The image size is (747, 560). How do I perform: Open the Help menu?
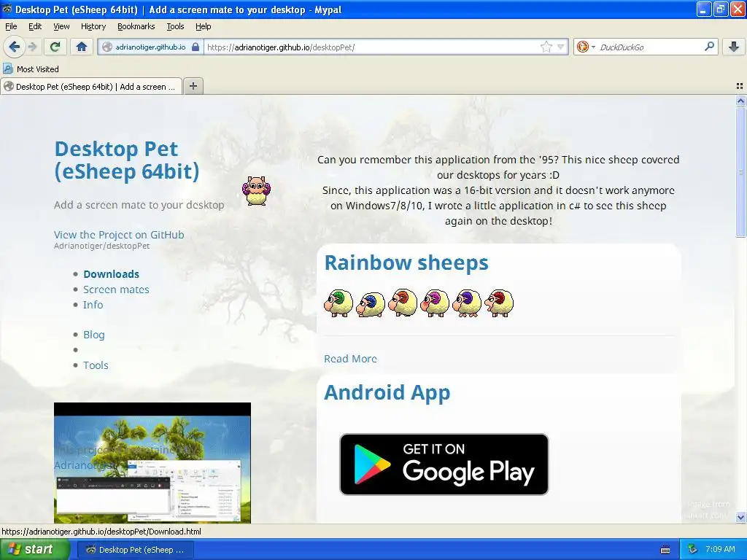pos(203,27)
